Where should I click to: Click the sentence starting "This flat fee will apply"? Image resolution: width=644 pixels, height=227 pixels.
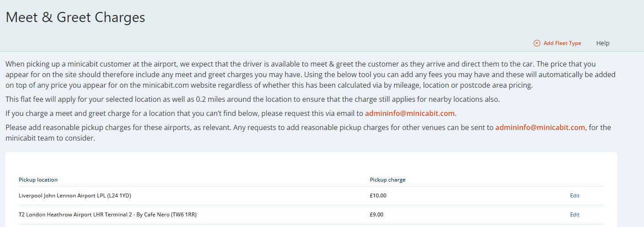point(252,99)
